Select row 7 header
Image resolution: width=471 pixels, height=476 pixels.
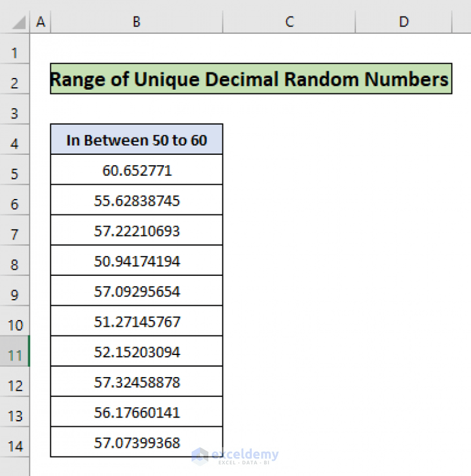pyautogui.click(x=15, y=230)
